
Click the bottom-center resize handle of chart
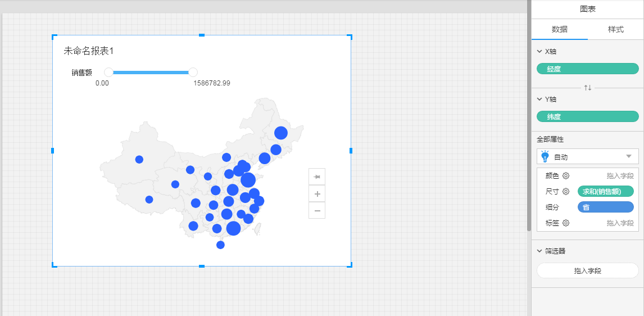[202, 267]
